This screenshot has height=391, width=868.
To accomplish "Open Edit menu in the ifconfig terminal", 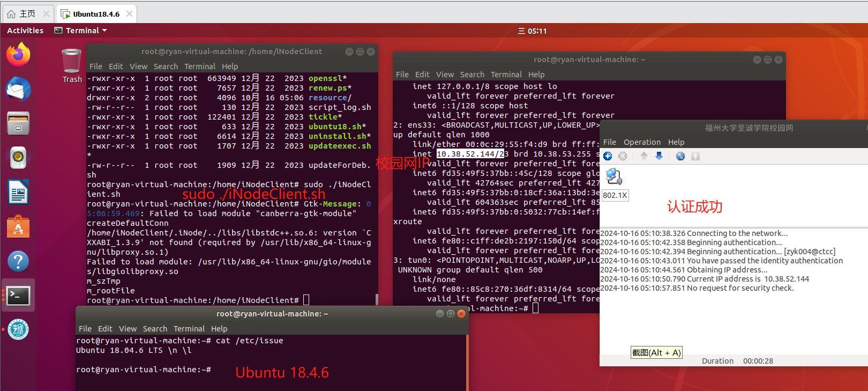I will 422,75.
